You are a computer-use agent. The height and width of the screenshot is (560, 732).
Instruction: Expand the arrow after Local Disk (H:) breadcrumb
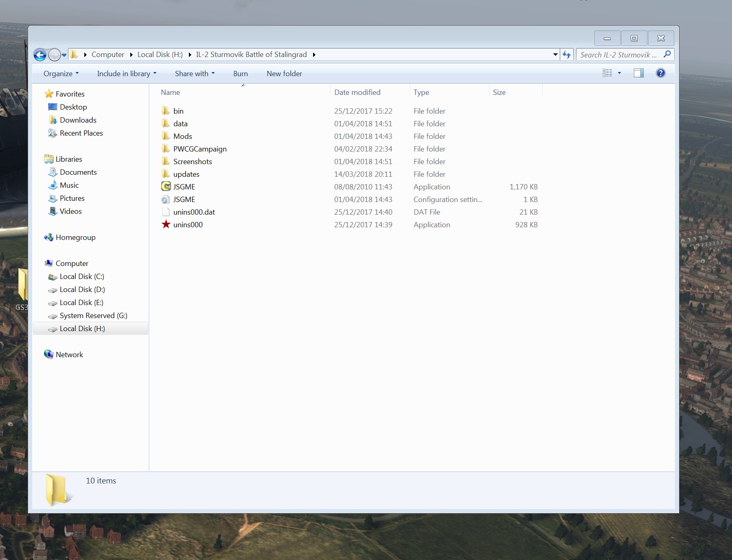[190, 55]
